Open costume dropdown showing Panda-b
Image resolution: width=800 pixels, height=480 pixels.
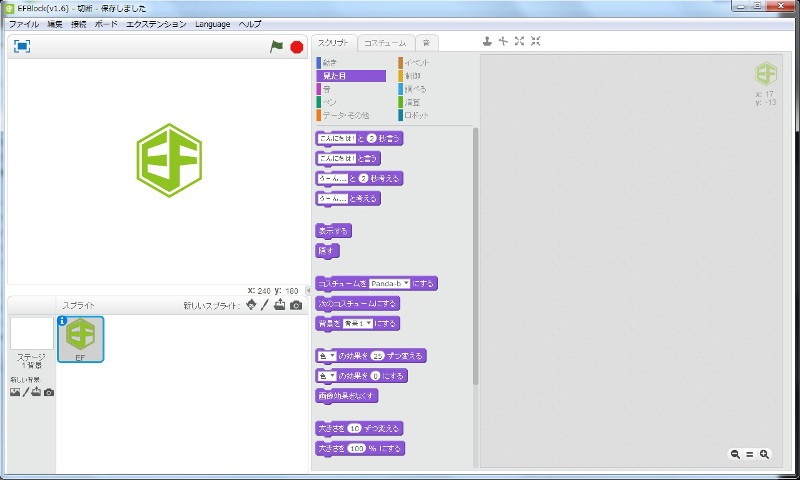coord(389,284)
